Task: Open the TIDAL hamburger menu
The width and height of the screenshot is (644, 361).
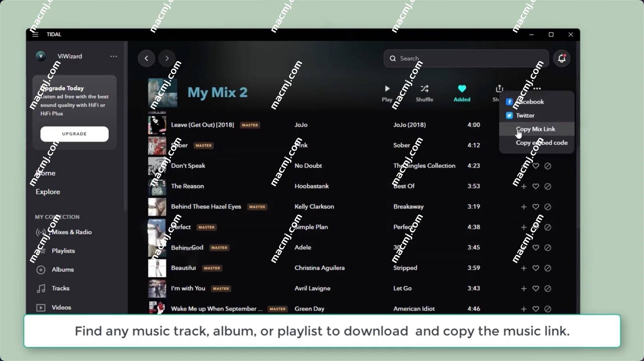Action: pyautogui.click(x=35, y=34)
